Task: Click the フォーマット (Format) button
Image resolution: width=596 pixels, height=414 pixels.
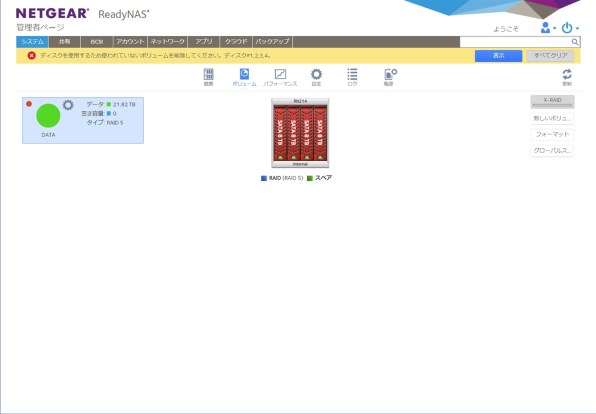Action: [x=552, y=134]
